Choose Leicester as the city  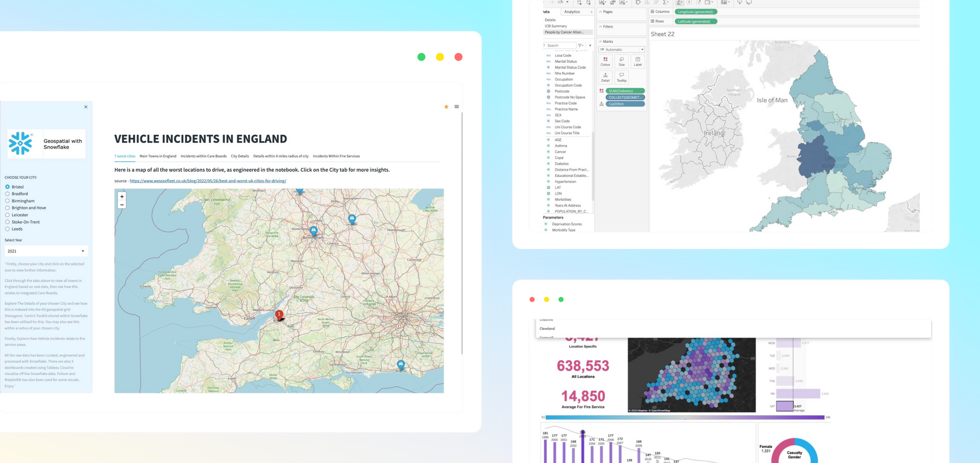point(7,215)
